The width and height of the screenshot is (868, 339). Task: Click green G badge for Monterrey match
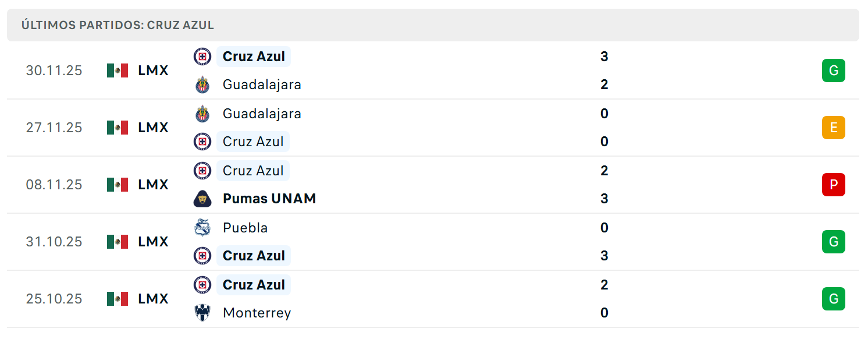833,299
